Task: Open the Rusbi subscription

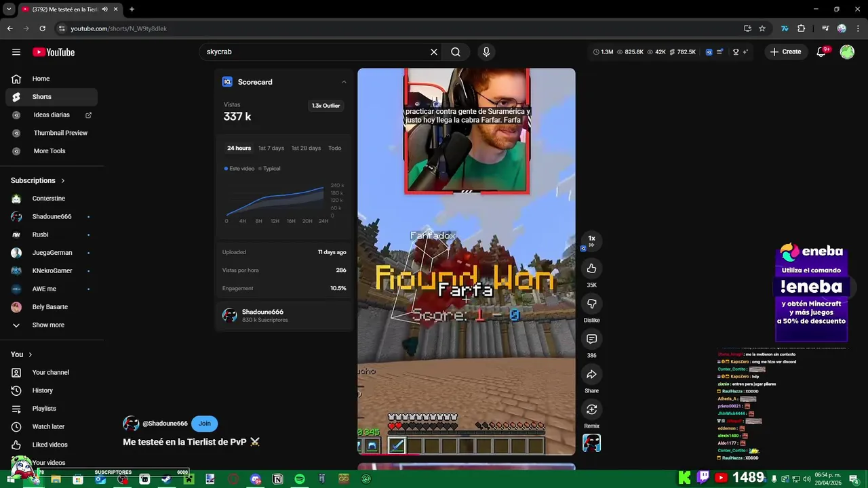Action: click(x=52, y=235)
